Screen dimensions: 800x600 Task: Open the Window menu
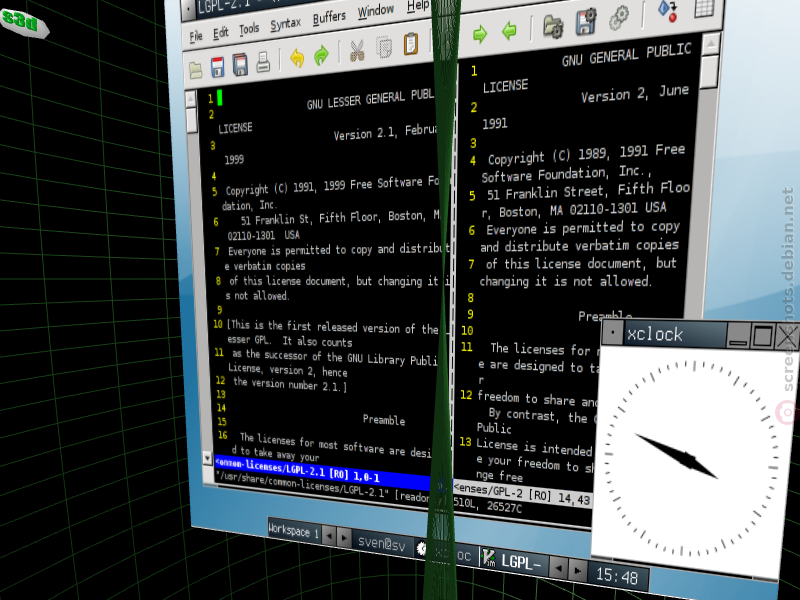(x=376, y=11)
